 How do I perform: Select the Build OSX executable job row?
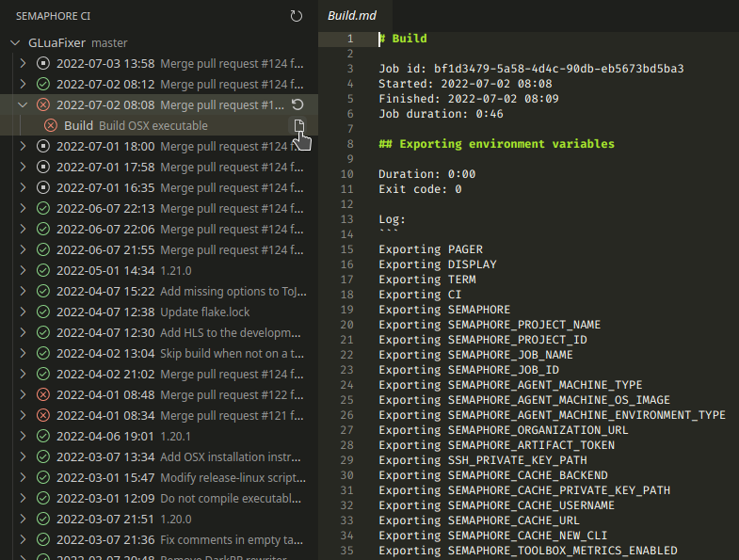tap(159, 125)
